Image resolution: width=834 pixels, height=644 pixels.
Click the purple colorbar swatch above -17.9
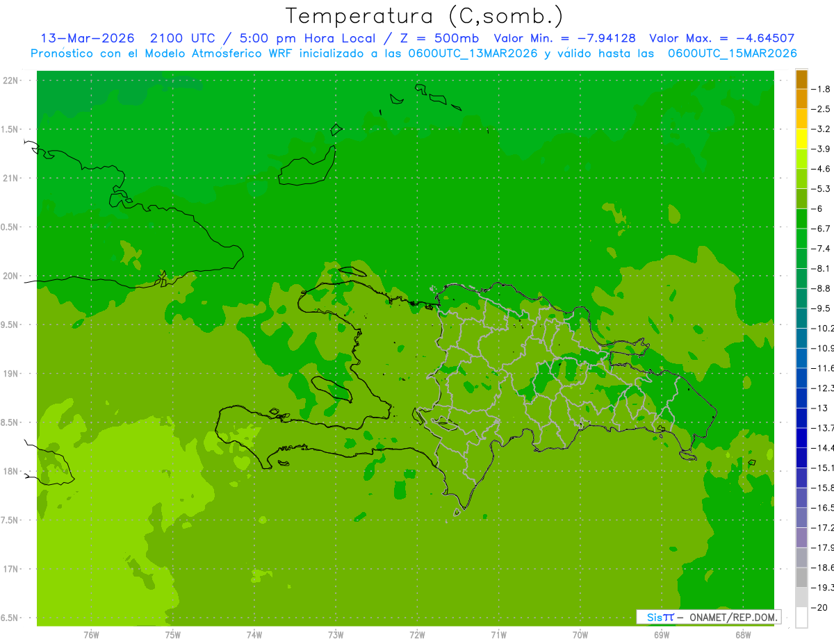pos(801,538)
